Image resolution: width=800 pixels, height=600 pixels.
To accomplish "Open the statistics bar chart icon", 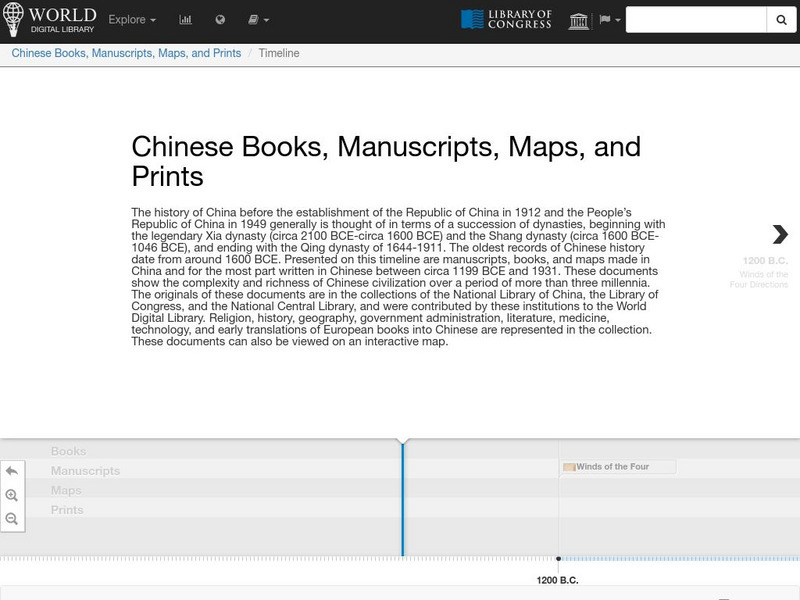I will click(x=186, y=20).
